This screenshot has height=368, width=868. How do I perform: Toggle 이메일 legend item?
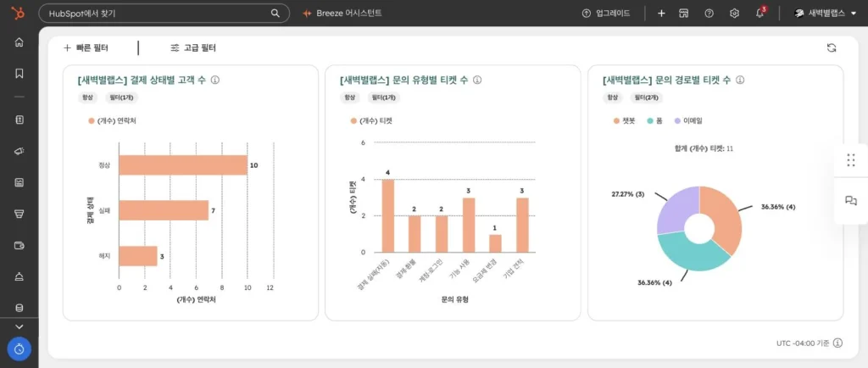click(688, 120)
